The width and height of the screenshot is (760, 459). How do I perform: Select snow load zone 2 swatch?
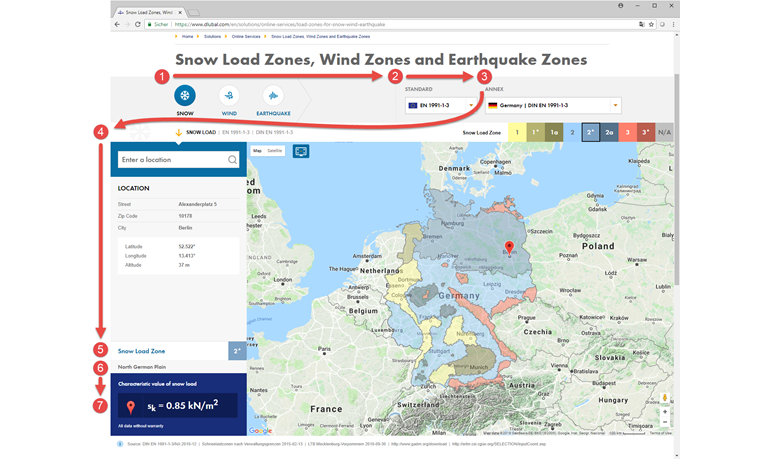tap(572, 132)
